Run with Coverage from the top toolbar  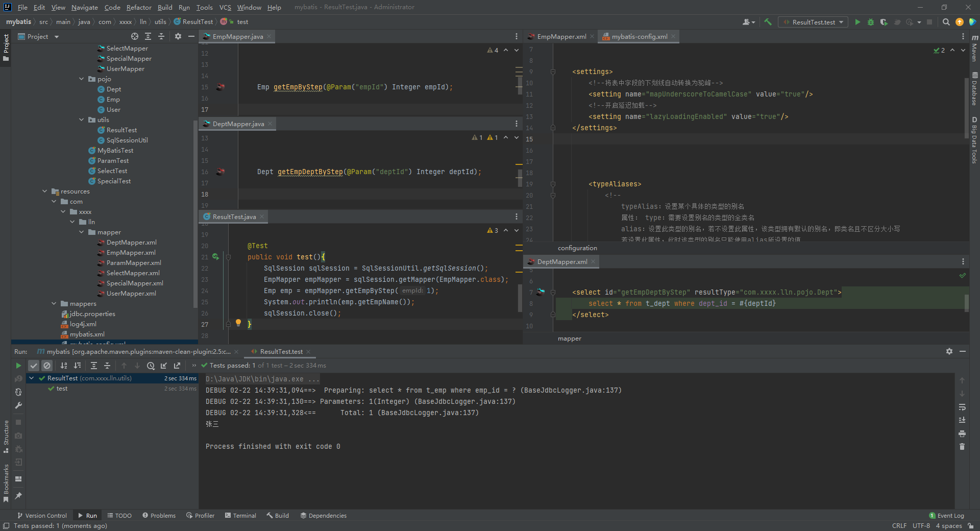tap(884, 22)
